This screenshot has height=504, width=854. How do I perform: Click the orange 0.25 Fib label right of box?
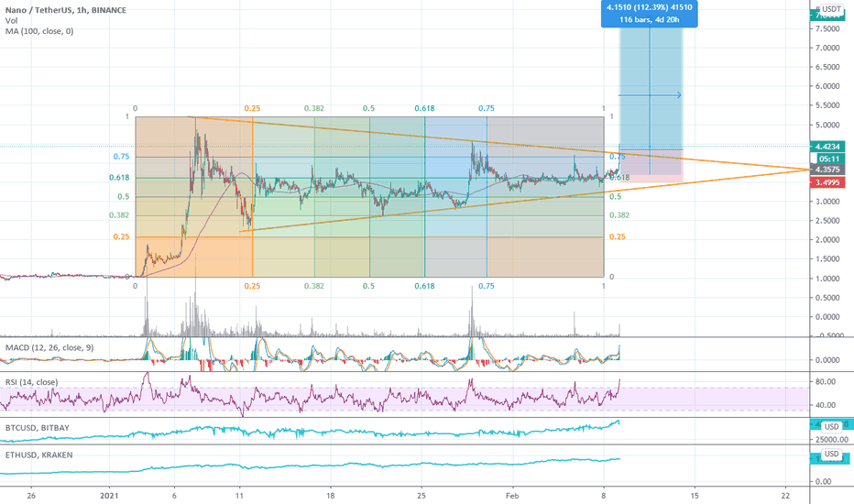coord(617,236)
